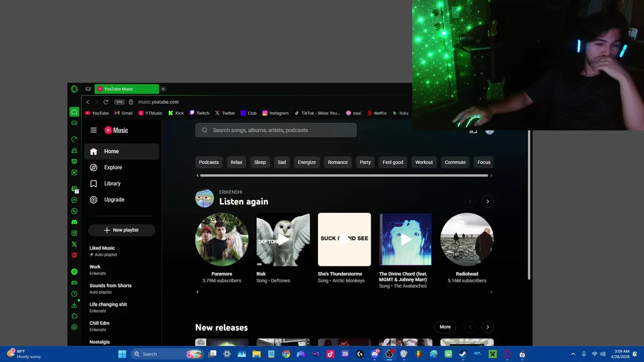Go to Home in YouTube Music
644x362 pixels.
[122, 151]
